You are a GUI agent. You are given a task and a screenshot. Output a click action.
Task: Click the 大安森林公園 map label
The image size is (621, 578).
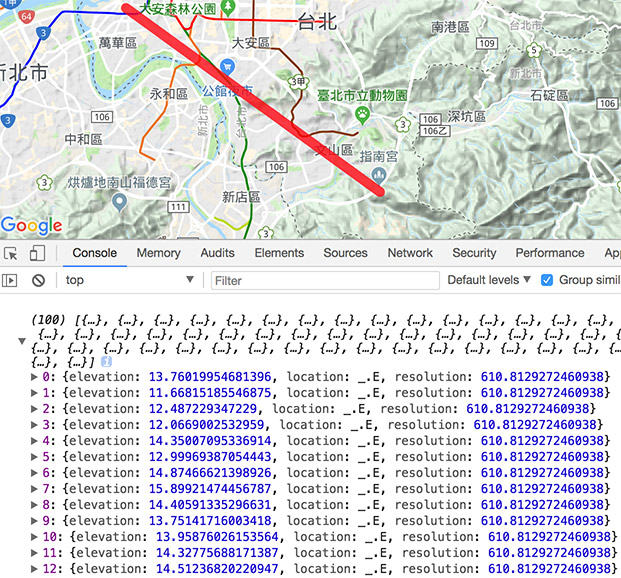[177, 8]
